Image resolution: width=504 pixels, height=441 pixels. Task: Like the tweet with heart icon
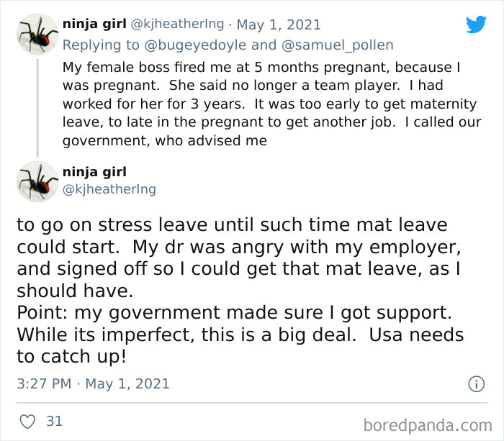[x=27, y=422]
